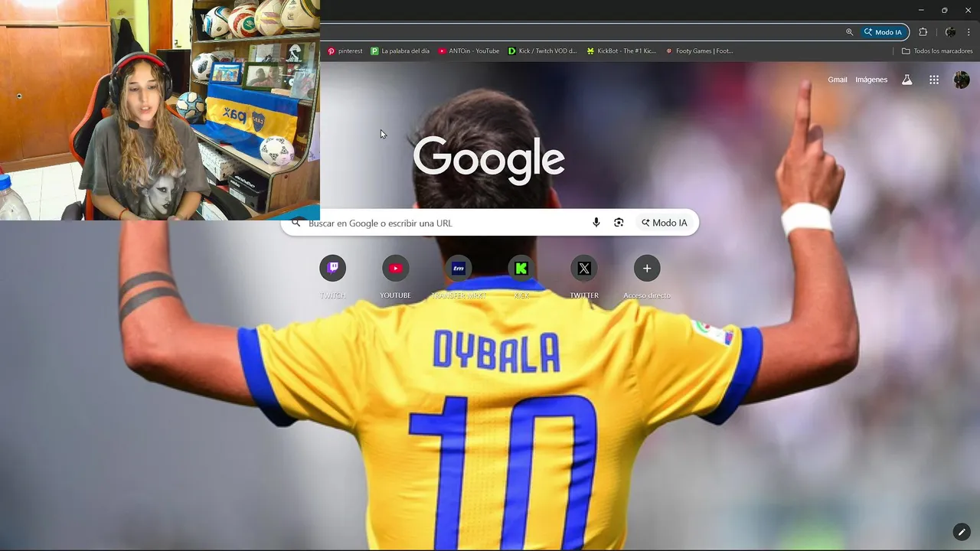Viewport: 980px width, 551px height.
Task: Open Search Labs flask icon
Action: pos(907,80)
